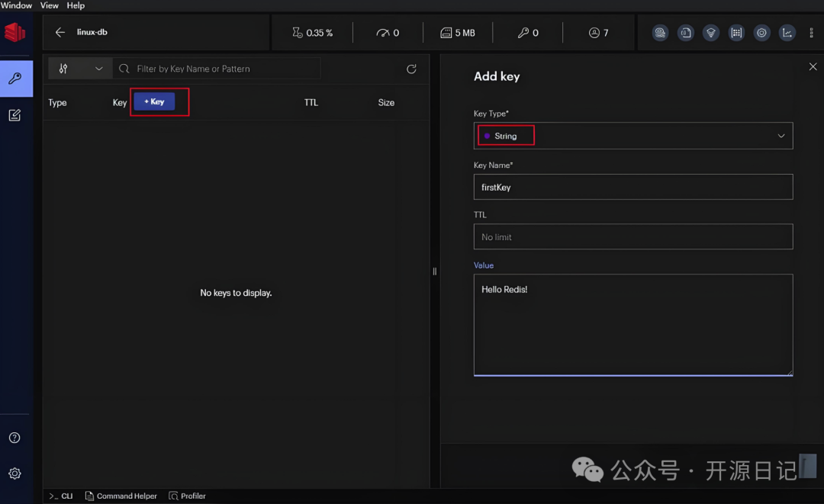The height and width of the screenshot is (504, 824).
Task: Click the Redis logo home icon
Action: [15, 32]
